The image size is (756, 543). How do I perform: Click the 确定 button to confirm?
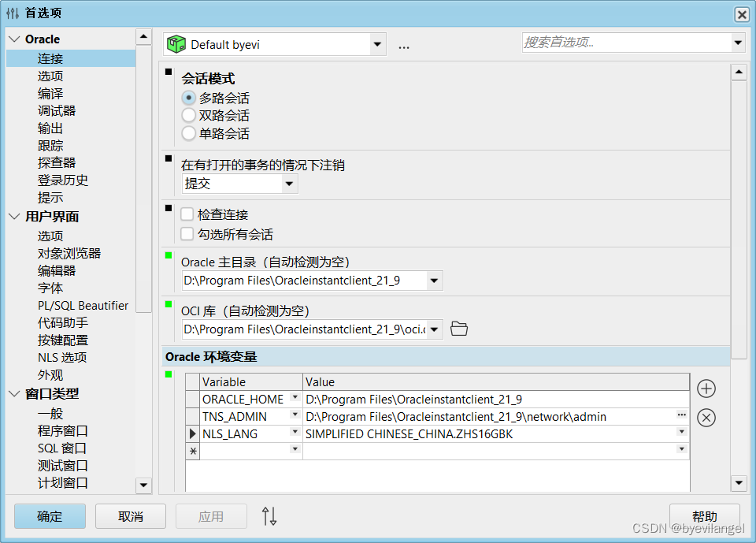[x=49, y=516]
